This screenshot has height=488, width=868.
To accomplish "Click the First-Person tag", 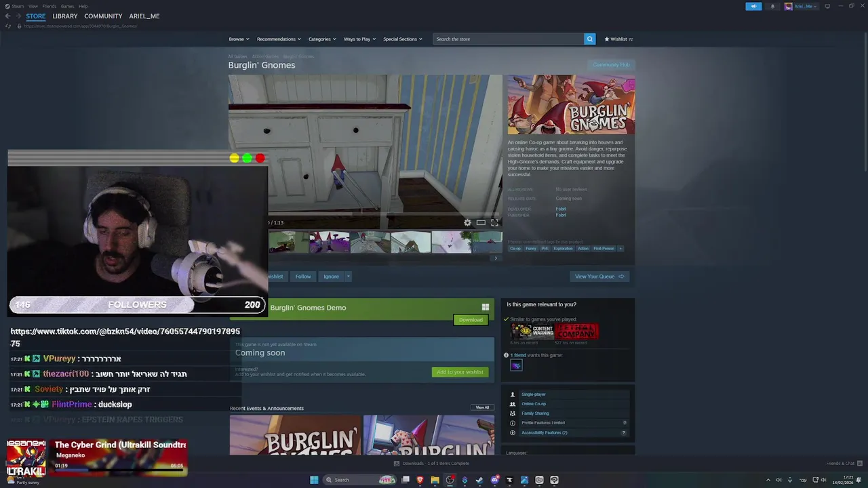I will (604, 248).
